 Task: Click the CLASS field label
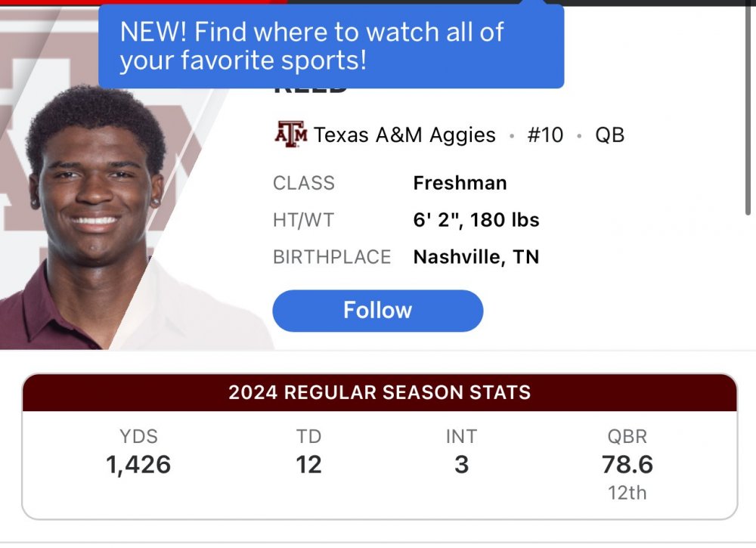[x=303, y=183]
